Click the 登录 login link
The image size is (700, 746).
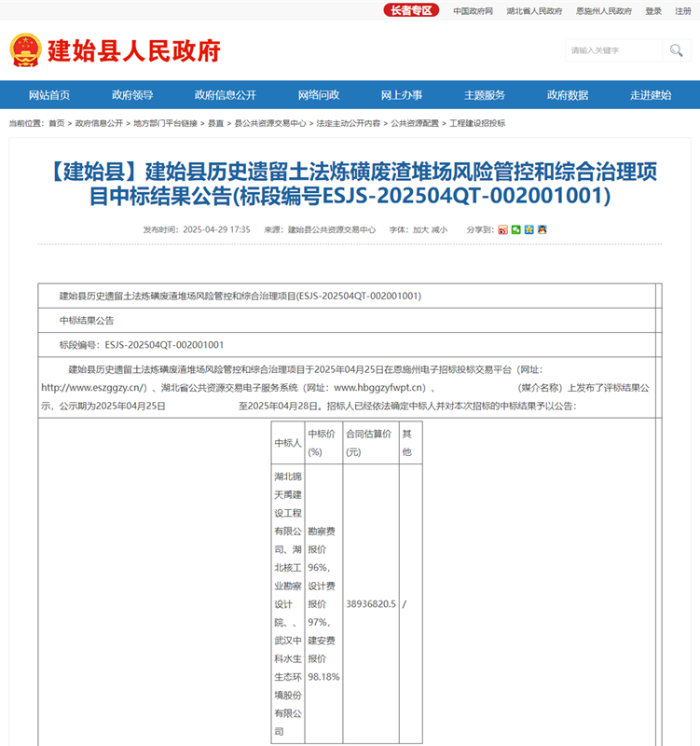[x=653, y=11]
